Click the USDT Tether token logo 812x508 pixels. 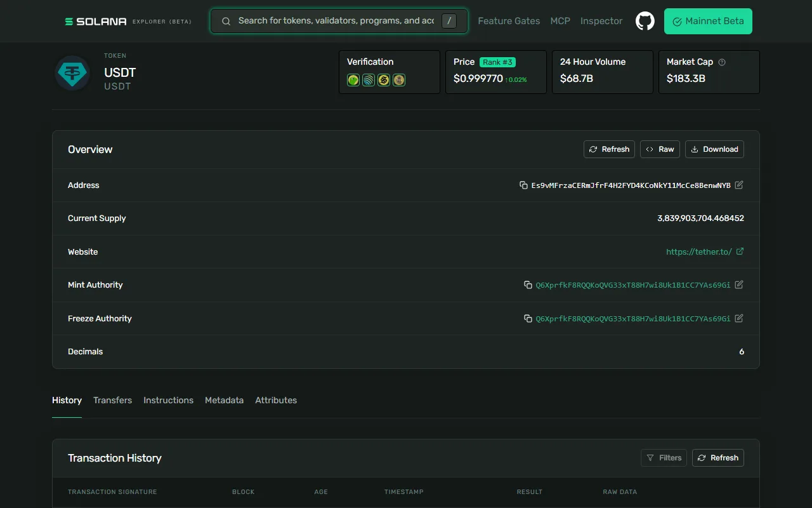click(72, 73)
